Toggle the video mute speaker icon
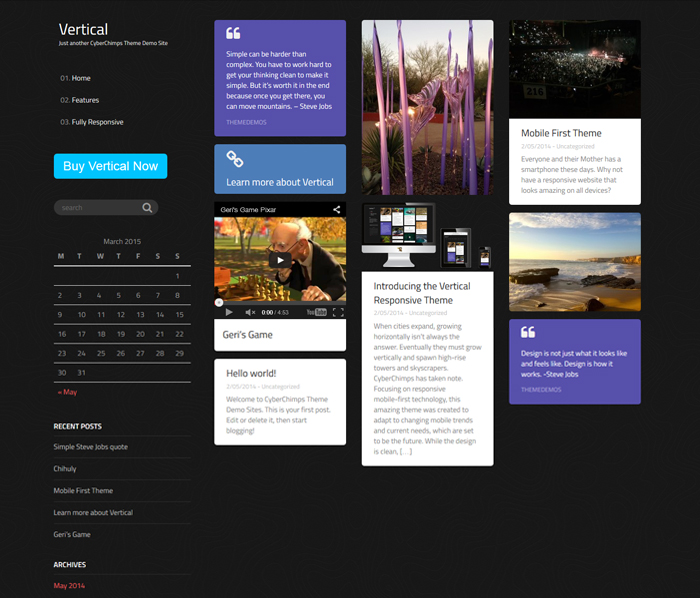The image size is (700, 598). coord(250,312)
